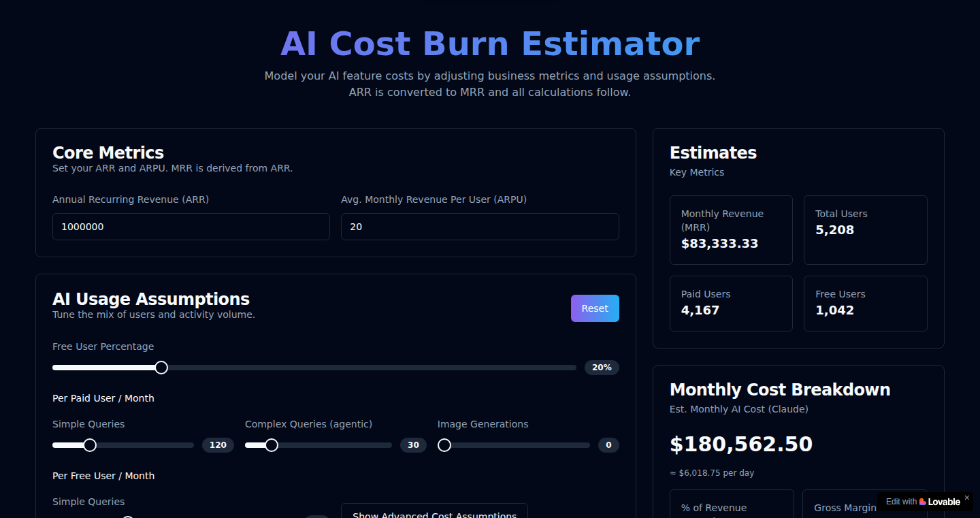Click the 0 image generations value badge

pos(608,445)
